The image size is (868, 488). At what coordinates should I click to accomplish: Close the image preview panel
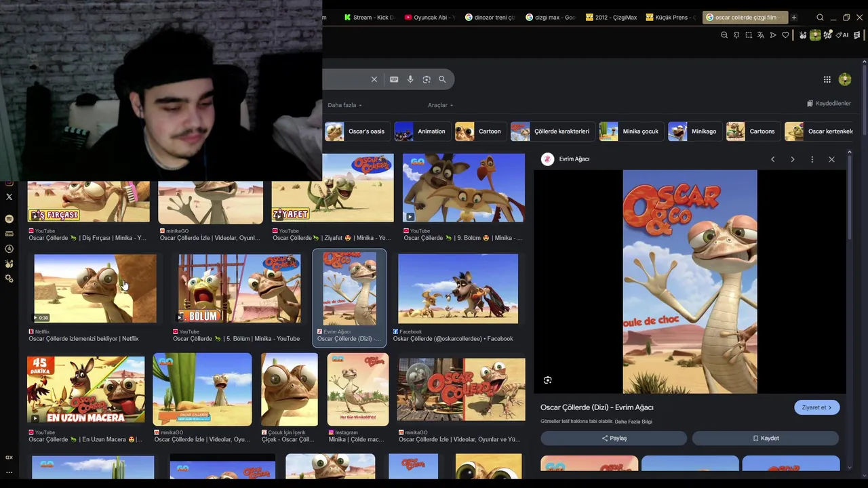point(831,159)
